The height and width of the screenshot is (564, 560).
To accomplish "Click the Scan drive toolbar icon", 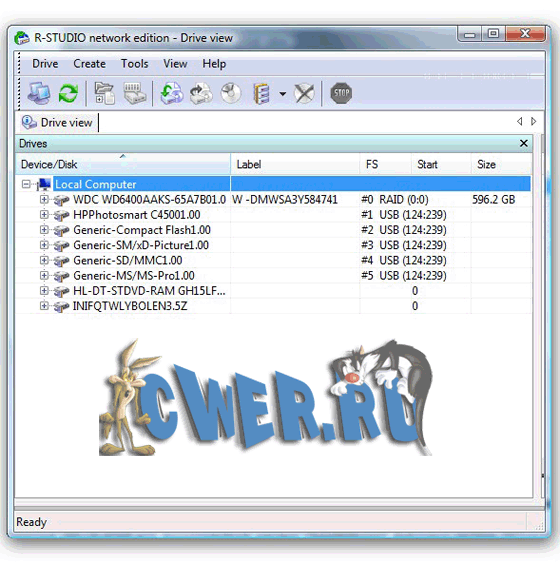I will (134, 94).
